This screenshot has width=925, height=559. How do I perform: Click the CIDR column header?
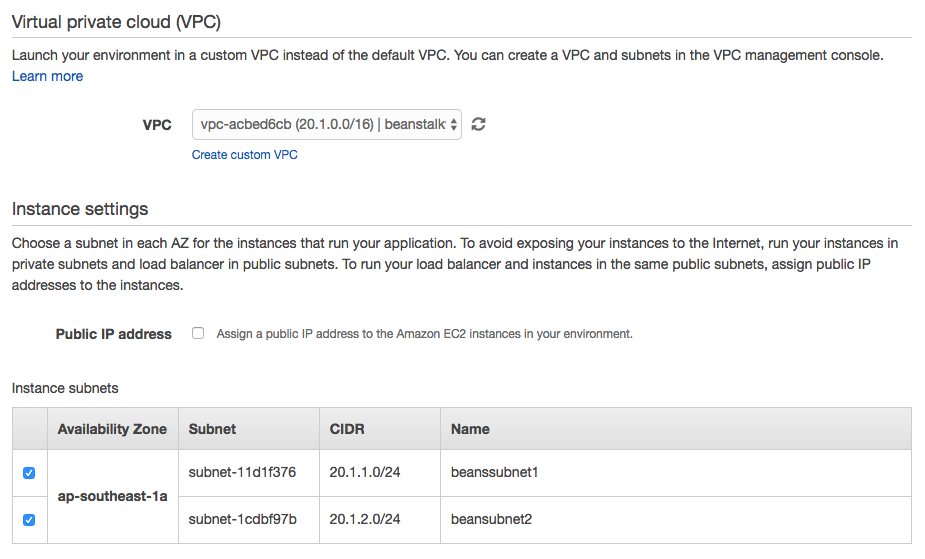tap(347, 429)
